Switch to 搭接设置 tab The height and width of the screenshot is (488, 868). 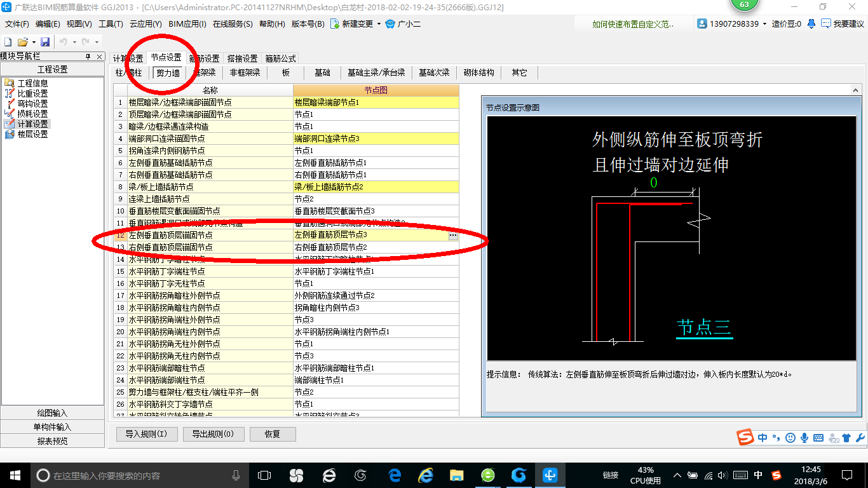242,58
